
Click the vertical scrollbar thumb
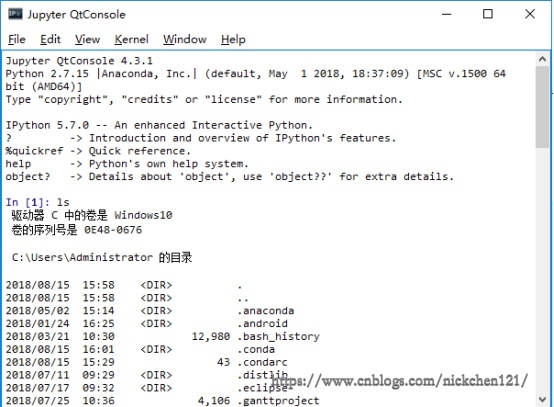click(542, 107)
